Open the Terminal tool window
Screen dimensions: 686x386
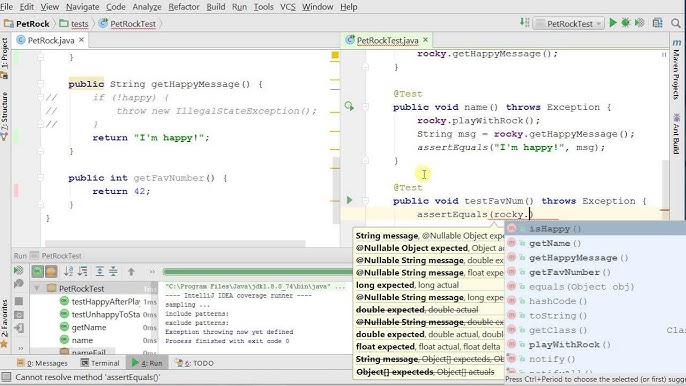[x=100, y=363]
